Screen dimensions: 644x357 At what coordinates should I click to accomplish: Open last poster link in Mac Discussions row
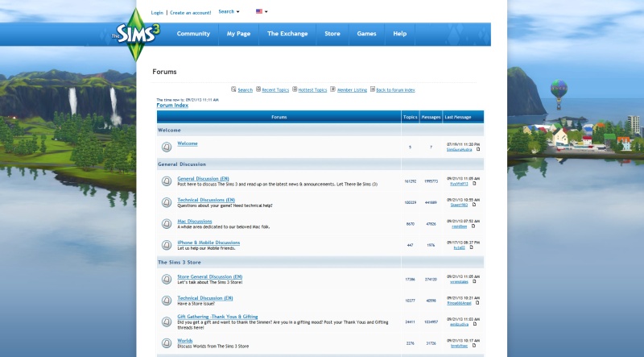[459, 226]
